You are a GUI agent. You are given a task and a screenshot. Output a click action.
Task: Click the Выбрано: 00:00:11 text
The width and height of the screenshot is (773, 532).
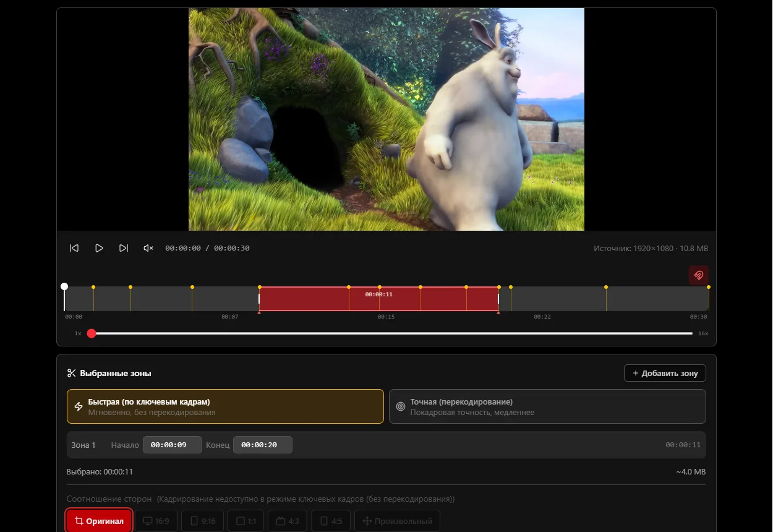tap(100, 472)
